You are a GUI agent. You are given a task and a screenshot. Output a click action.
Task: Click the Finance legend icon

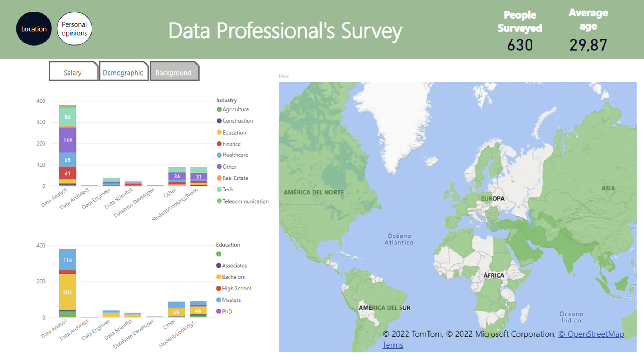(x=219, y=144)
